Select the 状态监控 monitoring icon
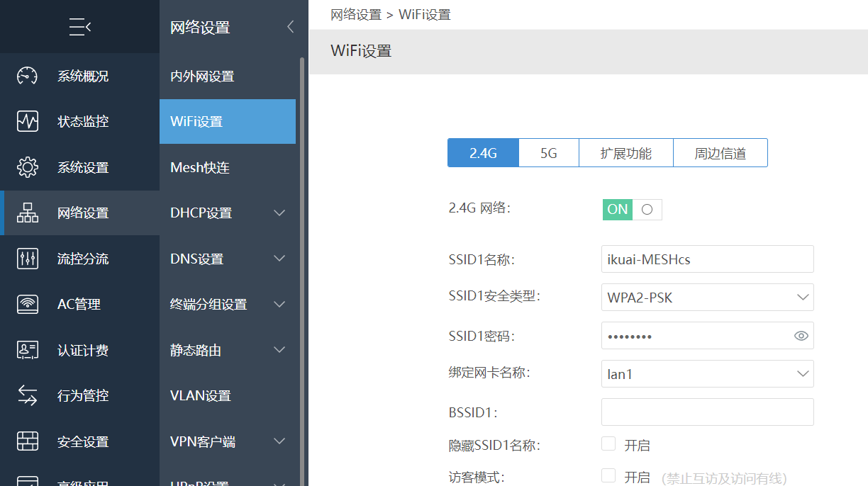The width and height of the screenshot is (868, 486). [x=27, y=121]
